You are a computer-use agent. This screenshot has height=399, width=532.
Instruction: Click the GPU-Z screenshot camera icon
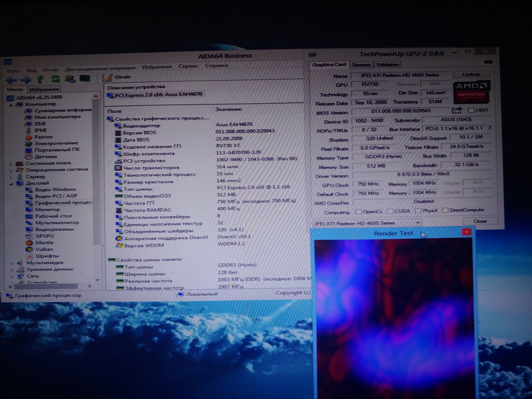click(x=488, y=62)
